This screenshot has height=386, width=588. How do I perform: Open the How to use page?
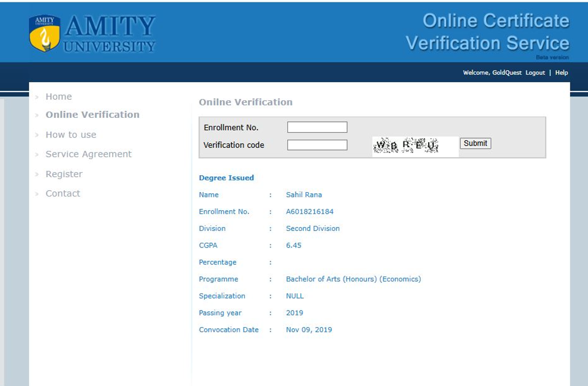click(71, 134)
